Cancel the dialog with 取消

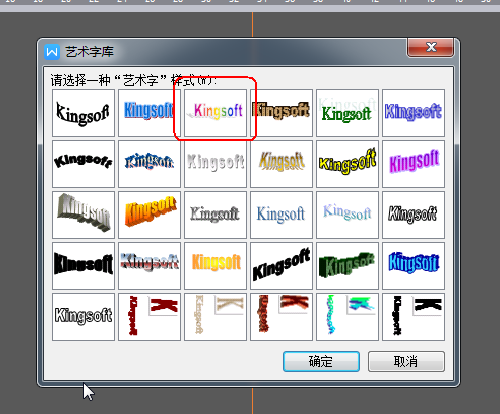point(406,361)
